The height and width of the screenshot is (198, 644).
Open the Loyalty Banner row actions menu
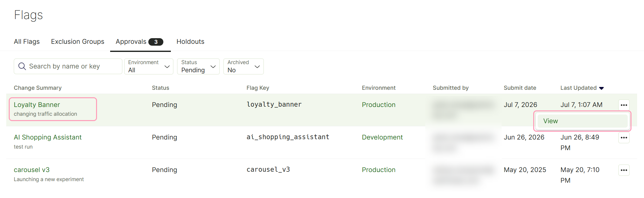(x=624, y=105)
